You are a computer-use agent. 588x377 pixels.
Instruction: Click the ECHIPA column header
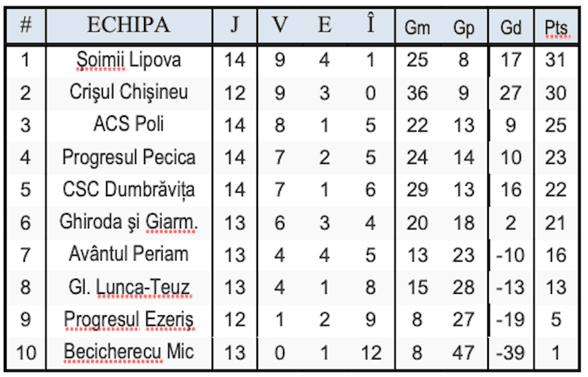pyautogui.click(x=129, y=25)
